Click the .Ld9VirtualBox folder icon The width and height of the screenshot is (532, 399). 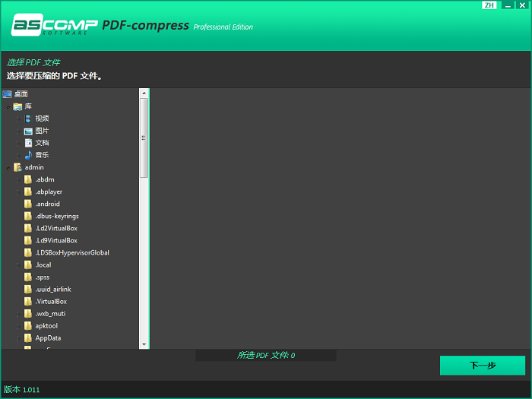28,241
